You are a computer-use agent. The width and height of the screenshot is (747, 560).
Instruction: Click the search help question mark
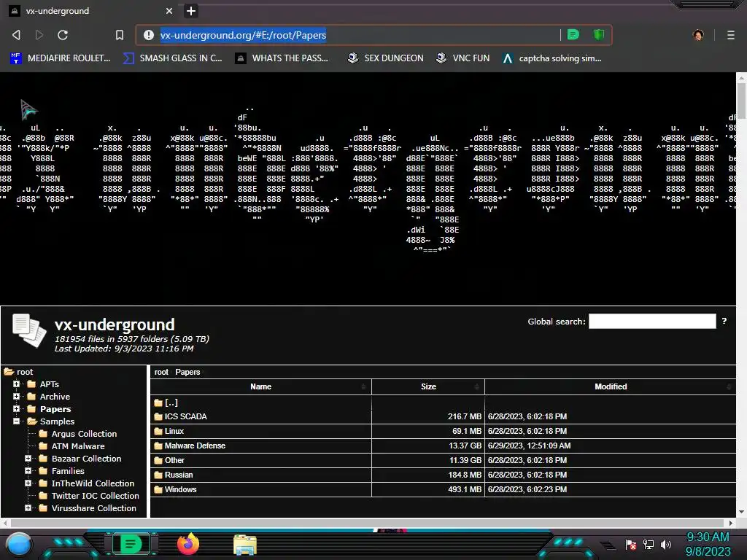point(724,321)
